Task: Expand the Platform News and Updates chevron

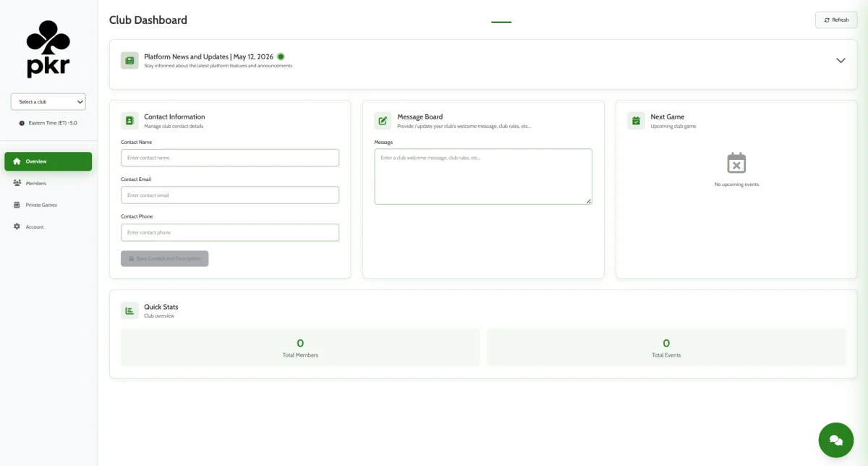Action: [x=841, y=61]
